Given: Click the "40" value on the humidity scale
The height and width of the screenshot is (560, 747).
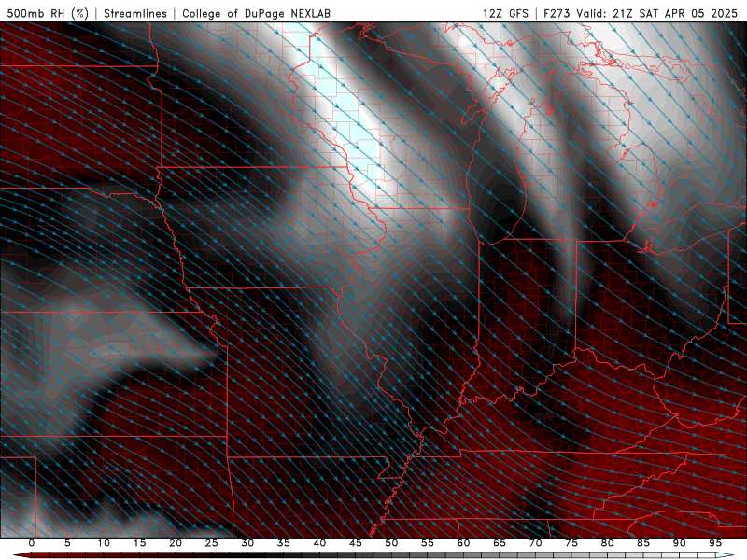Looking at the screenshot, I should coord(319,543).
